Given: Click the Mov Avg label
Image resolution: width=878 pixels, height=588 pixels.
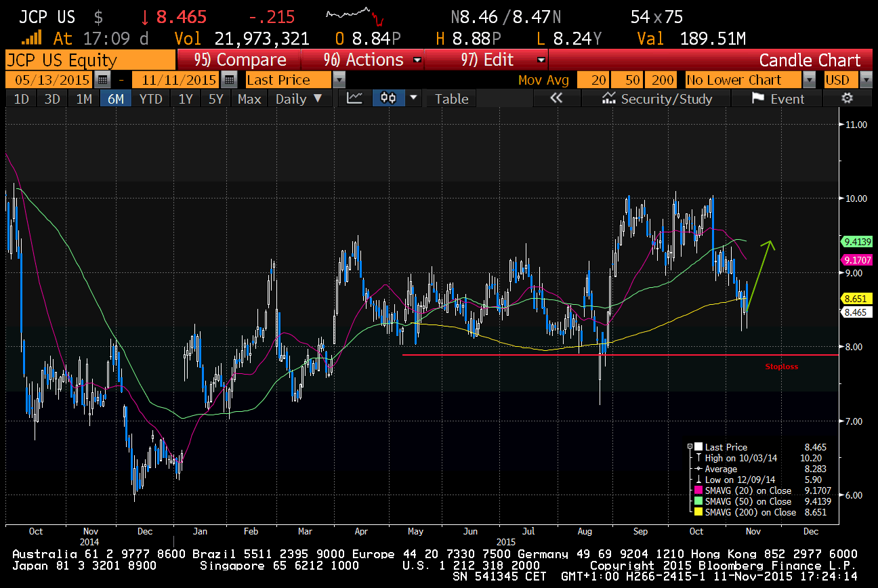Looking at the screenshot, I should (x=544, y=80).
